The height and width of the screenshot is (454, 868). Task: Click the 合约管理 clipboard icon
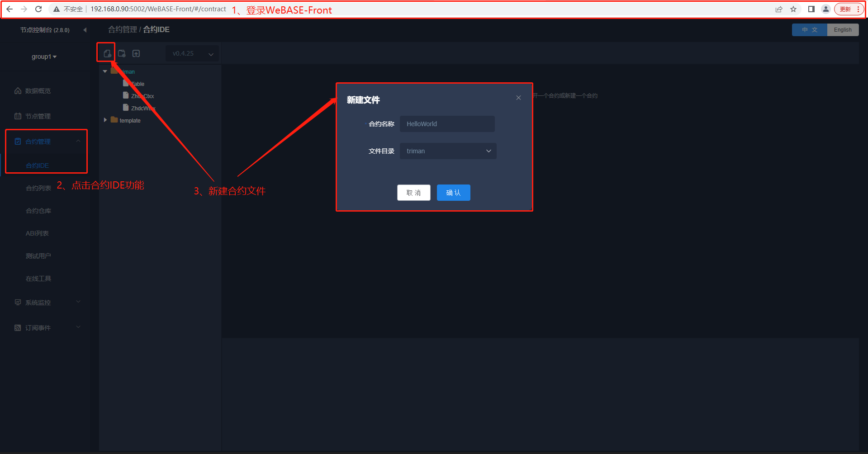[18, 141]
